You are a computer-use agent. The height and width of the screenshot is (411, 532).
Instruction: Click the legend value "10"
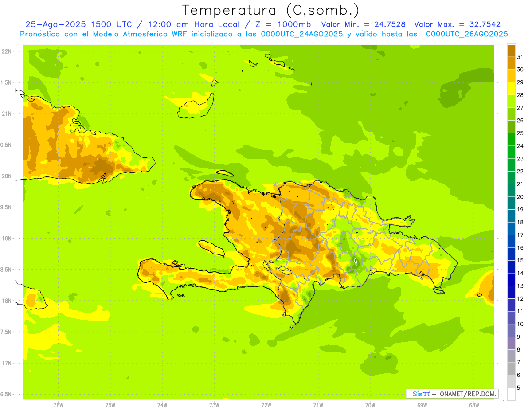tap(520, 324)
